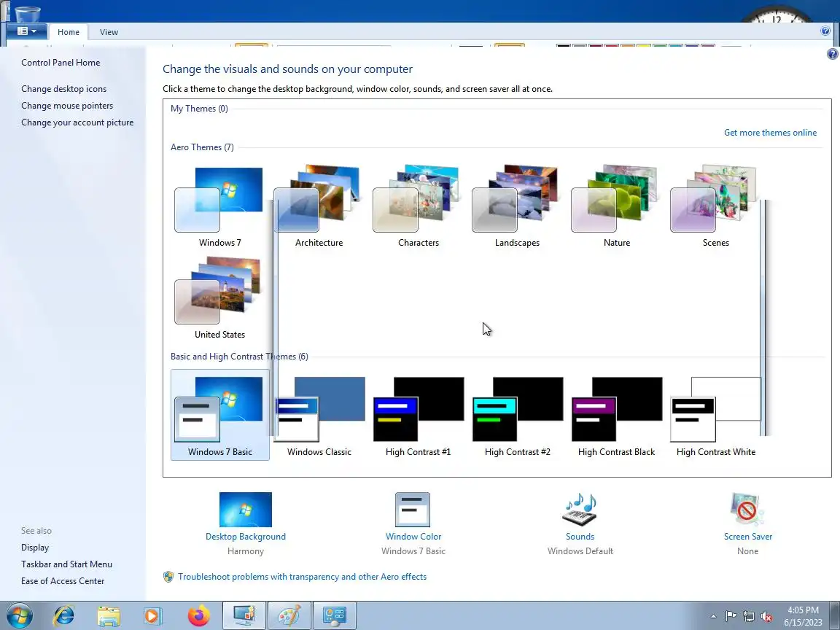Switch to Paint taskbar button
Viewport: 840px width, 630px height.
pos(289,615)
